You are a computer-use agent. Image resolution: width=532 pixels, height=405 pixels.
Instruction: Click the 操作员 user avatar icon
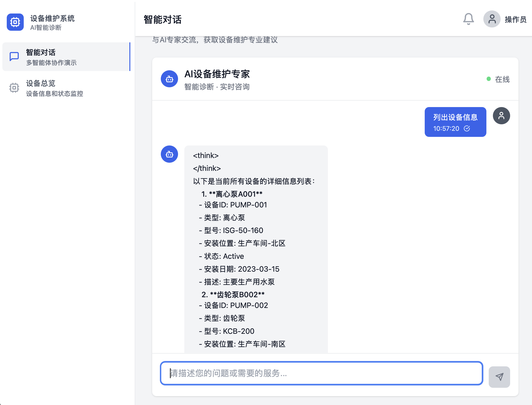click(492, 19)
